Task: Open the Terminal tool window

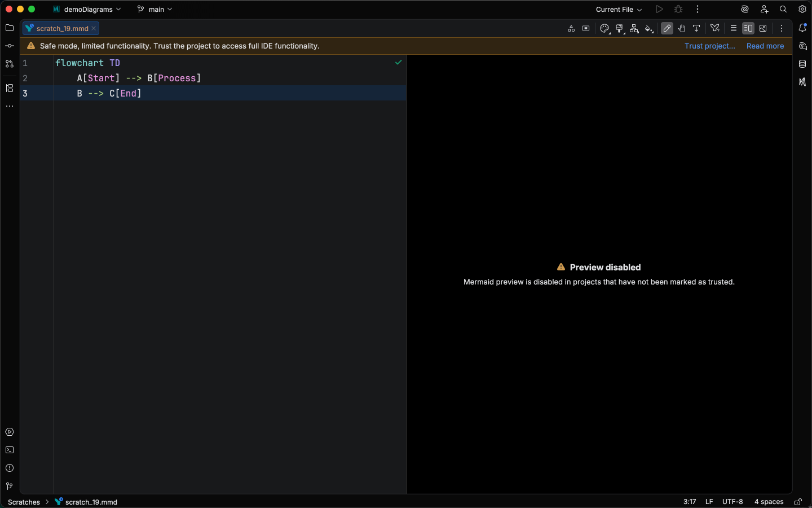Action: pyautogui.click(x=9, y=450)
